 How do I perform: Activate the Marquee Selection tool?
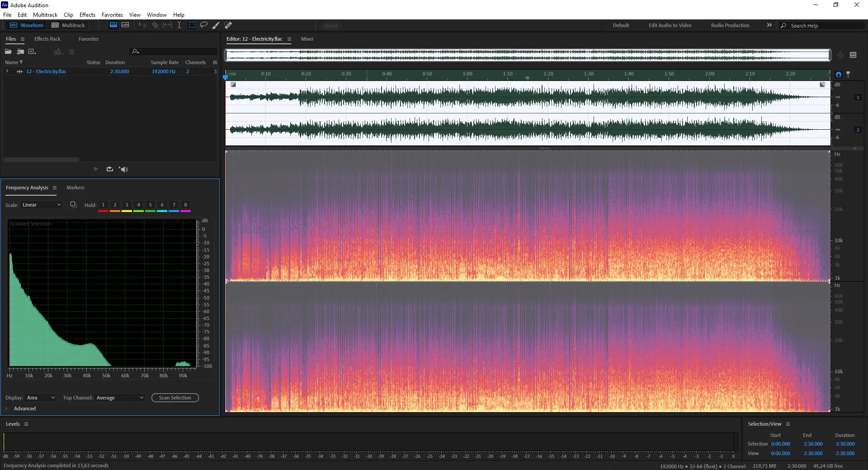tap(192, 25)
